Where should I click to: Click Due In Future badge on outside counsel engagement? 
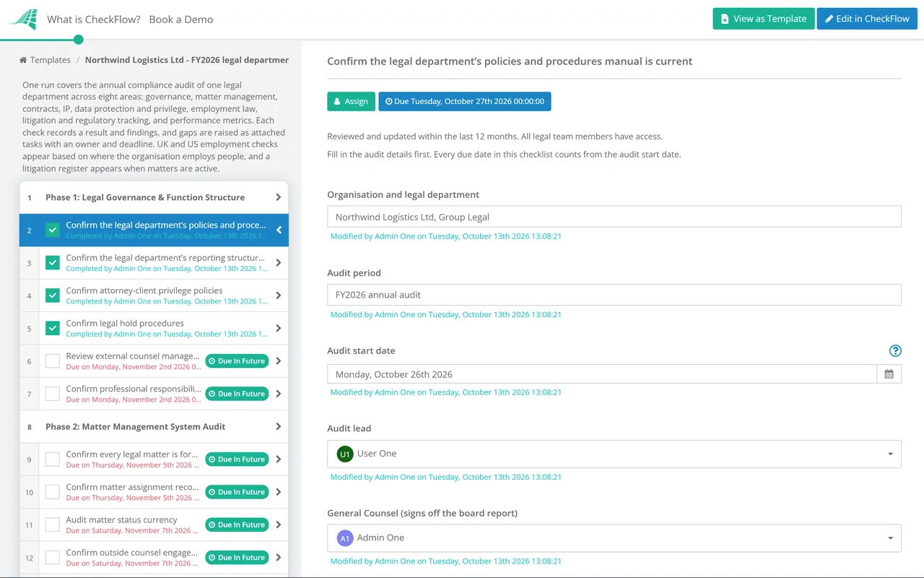[237, 558]
